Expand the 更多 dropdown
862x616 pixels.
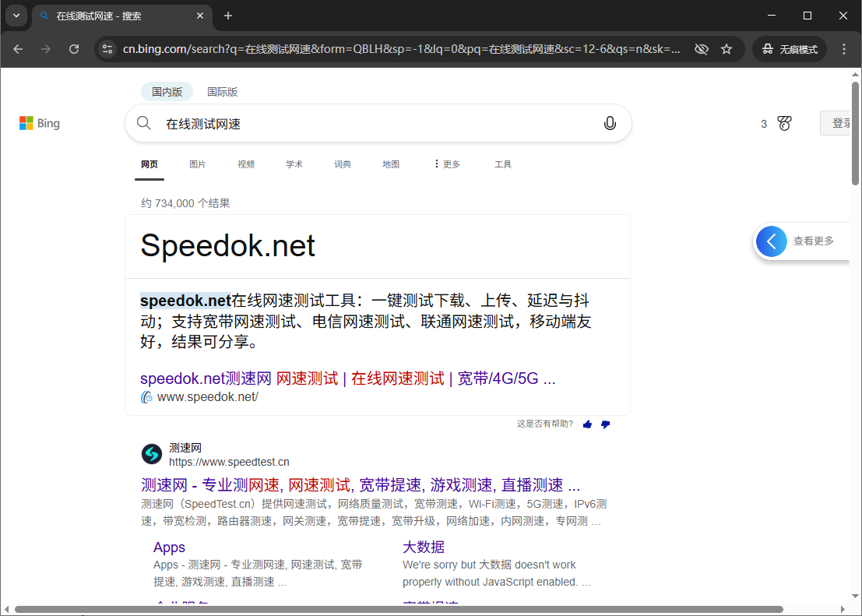pos(446,164)
